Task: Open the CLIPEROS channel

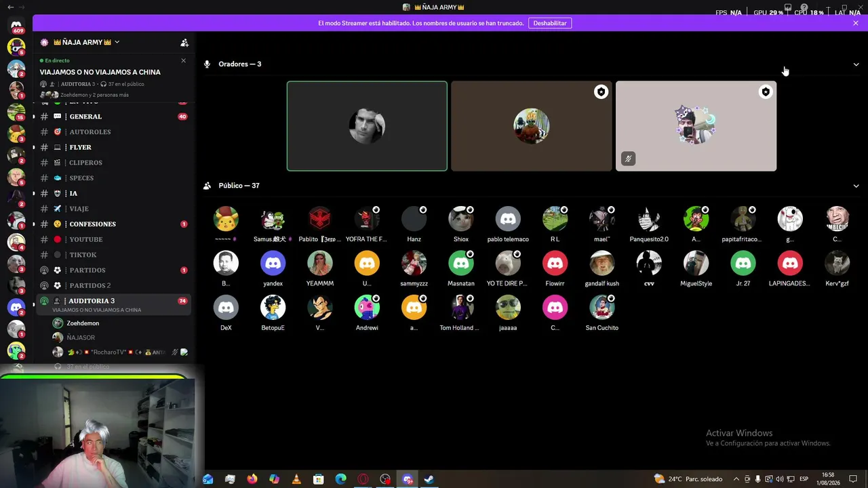Action: (x=113, y=163)
